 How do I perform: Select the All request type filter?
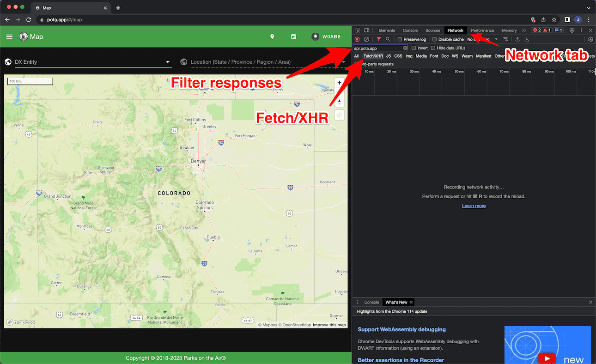[356, 56]
